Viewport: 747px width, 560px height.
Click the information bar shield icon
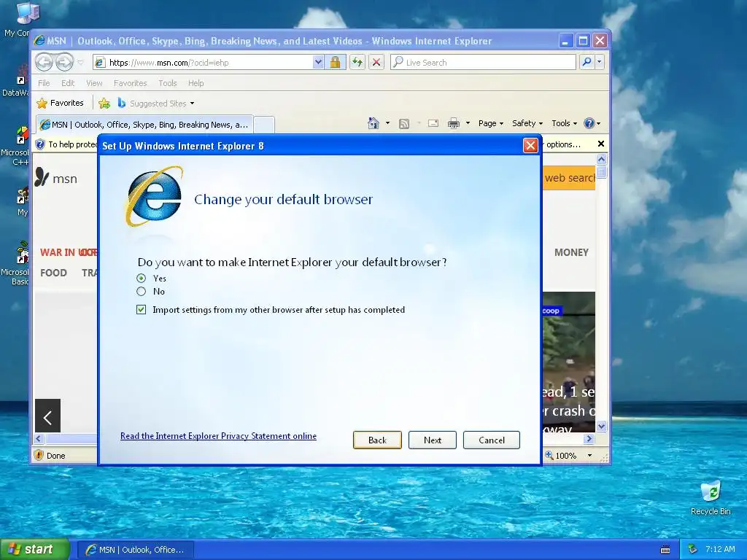click(x=41, y=144)
